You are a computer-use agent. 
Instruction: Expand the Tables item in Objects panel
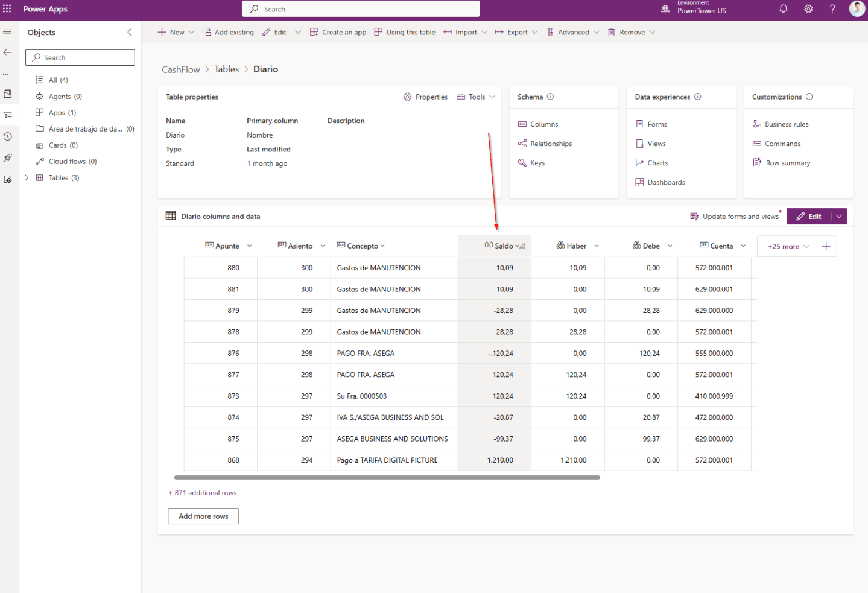click(x=26, y=177)
